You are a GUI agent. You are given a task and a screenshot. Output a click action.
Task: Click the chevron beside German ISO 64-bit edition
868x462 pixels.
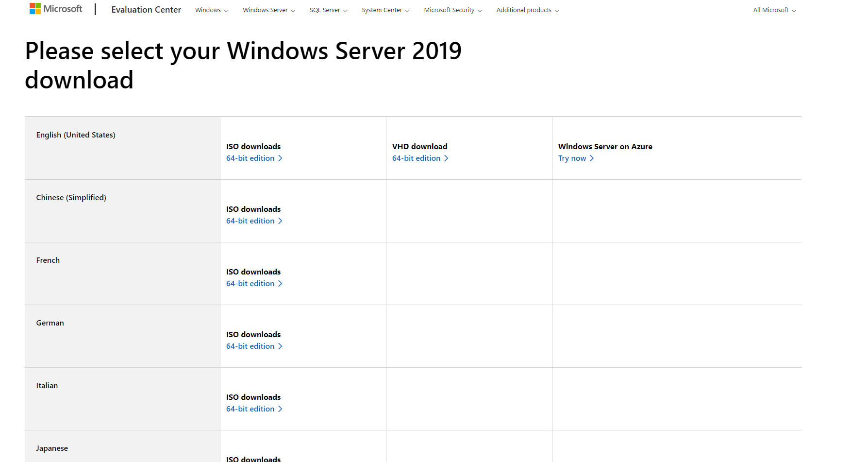click(281, 346)
